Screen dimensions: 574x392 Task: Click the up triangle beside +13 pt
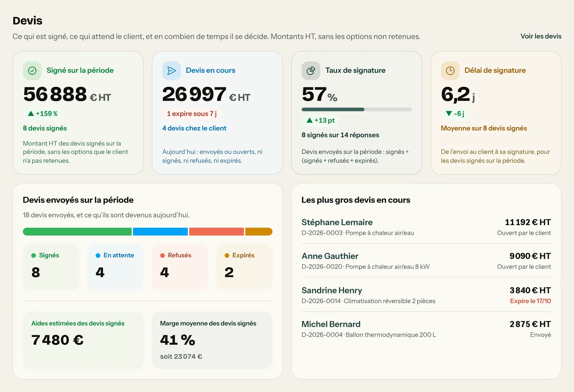pyautogui.click(x=310, y=121)
